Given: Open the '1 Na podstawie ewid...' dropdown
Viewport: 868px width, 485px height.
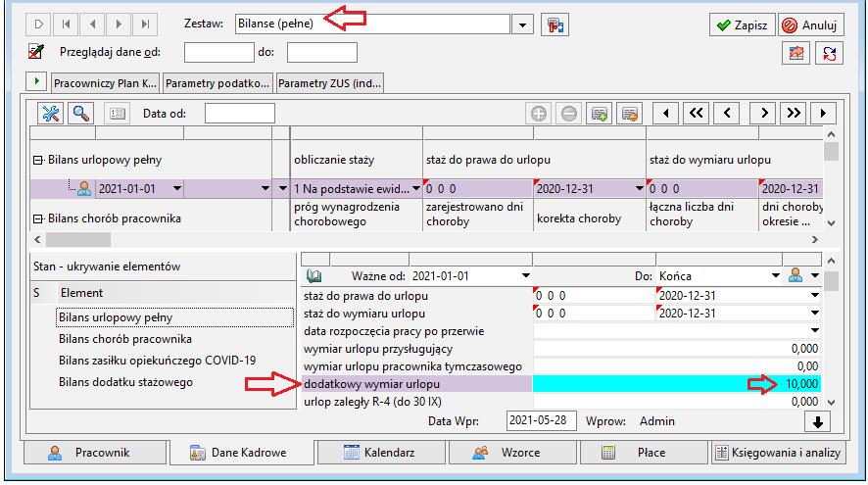Looking at the screenshot, I should pos(416,189).
